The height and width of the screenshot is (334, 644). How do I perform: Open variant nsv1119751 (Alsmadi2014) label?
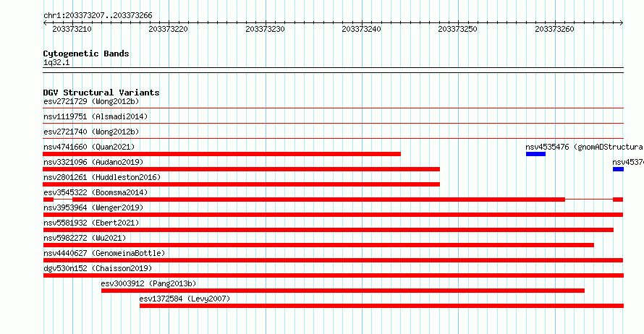pyautogui.click(x=96, y=116)
